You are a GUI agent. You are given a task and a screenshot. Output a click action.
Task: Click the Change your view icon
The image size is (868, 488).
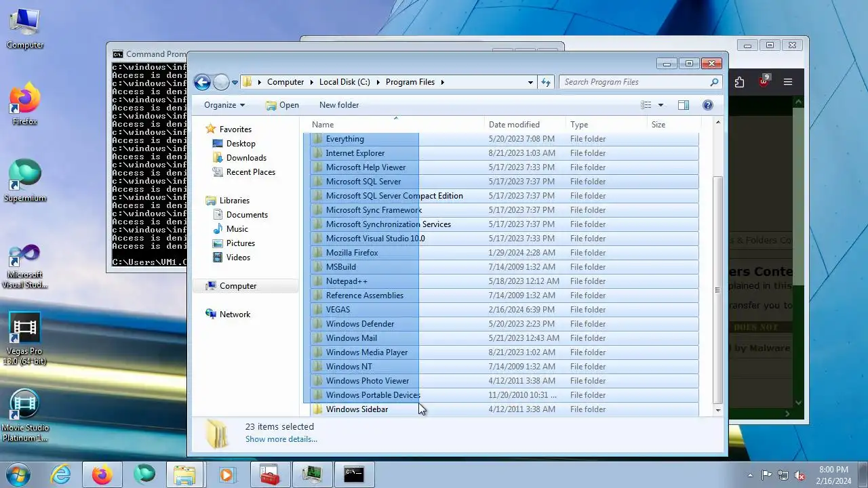pos(646,105)
